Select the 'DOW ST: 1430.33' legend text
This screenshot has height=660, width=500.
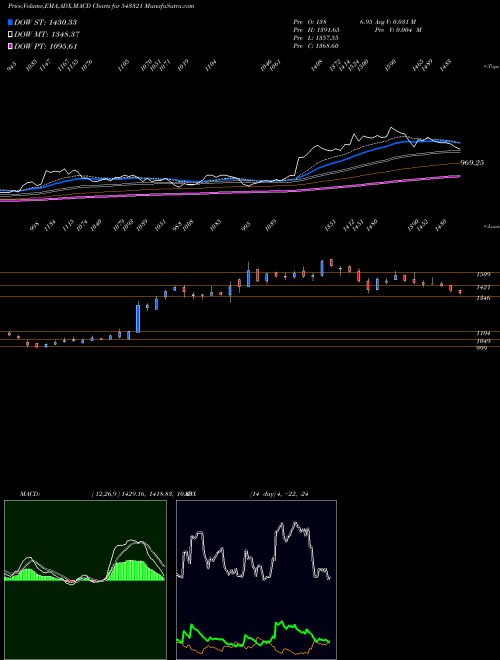click(x=45, y=22)
